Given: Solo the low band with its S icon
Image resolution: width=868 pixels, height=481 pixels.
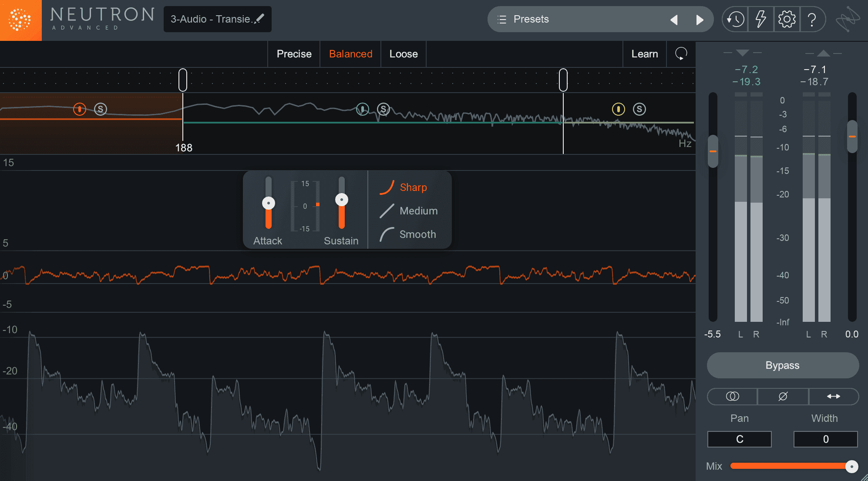Looking at the screenshot, I should [x=101, y=109].
